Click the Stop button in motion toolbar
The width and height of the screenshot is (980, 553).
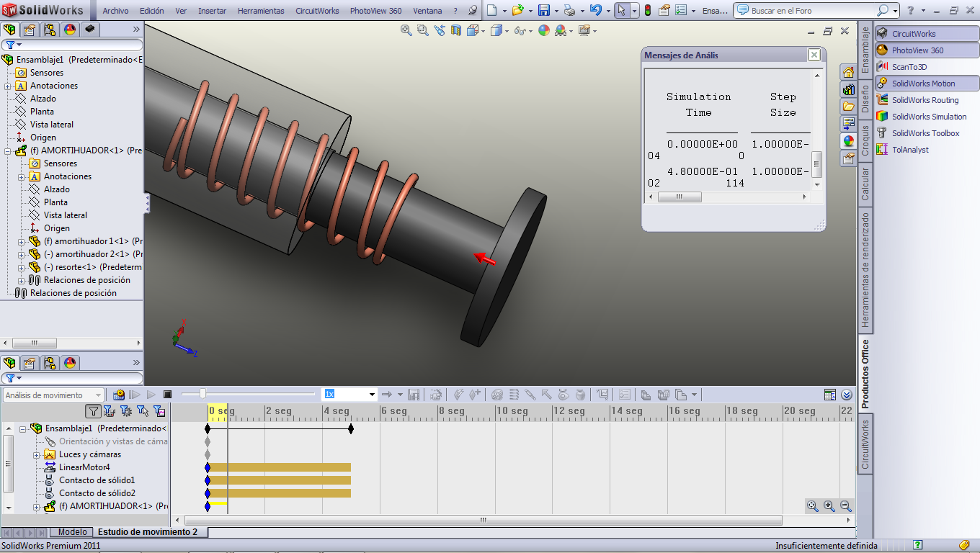(x=168, y=395)
